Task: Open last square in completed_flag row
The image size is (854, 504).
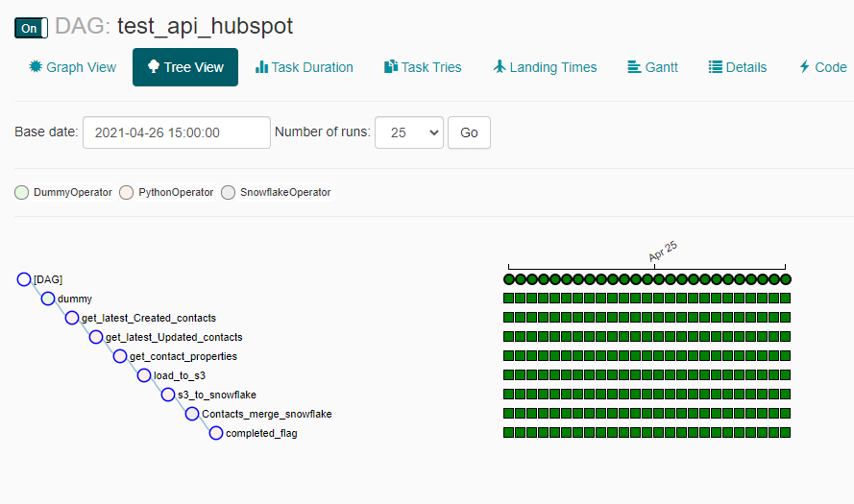Action: tap(786, 433)
